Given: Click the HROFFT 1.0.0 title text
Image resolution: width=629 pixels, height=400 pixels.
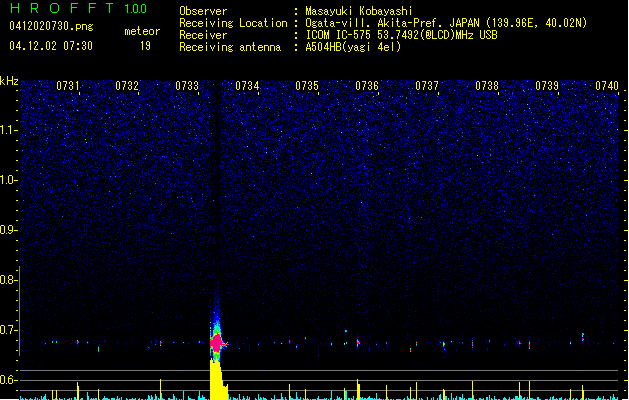Looking at the screenshot, I should coord(78,8).
